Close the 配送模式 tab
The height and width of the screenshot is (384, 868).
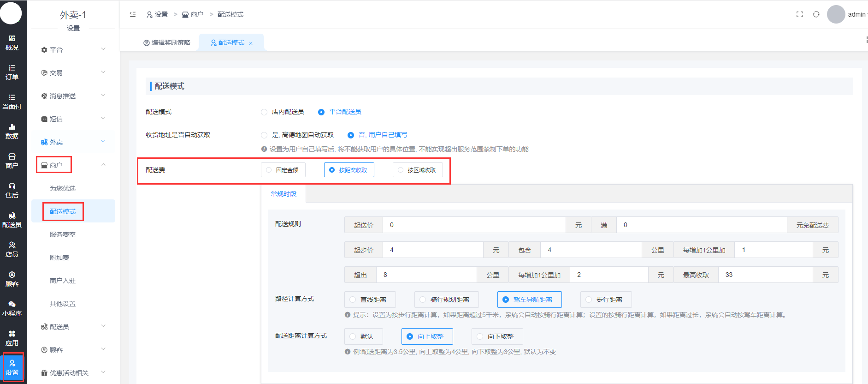251,43
